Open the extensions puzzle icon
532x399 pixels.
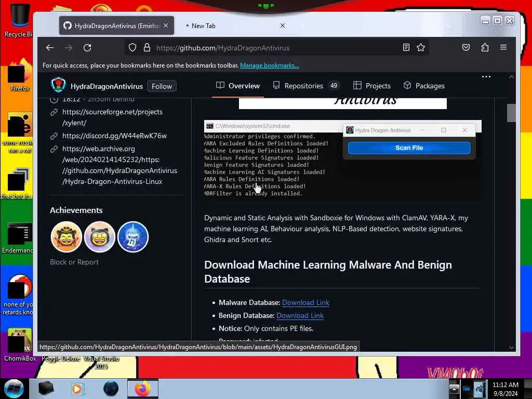click(x=485, y=47)
